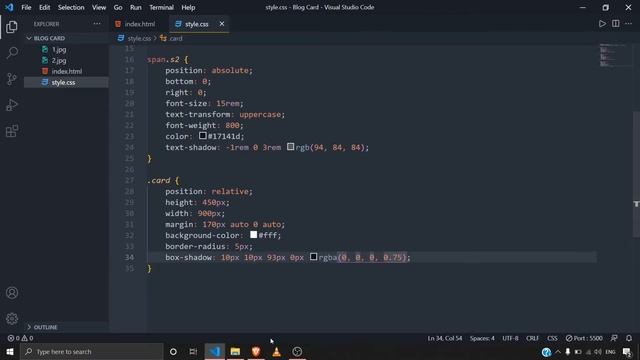Click the editor vertical scrollbar

[x=636, y=173]
